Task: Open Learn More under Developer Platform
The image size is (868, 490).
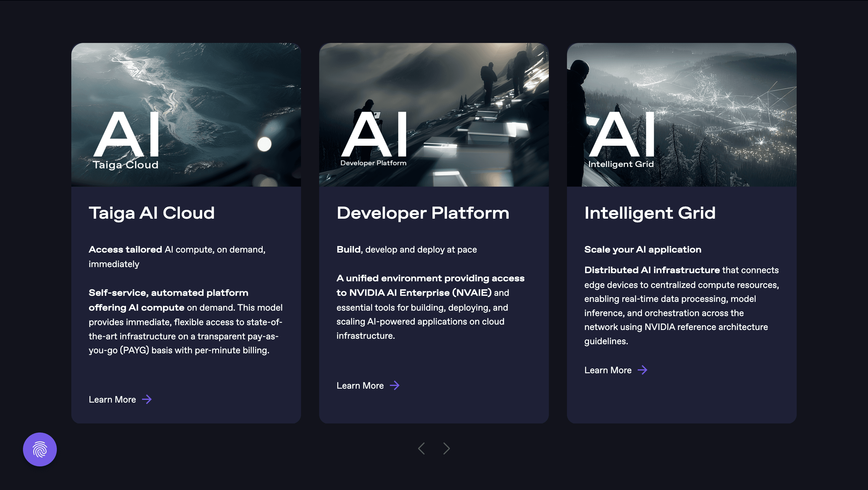Action: coord(360,385)
